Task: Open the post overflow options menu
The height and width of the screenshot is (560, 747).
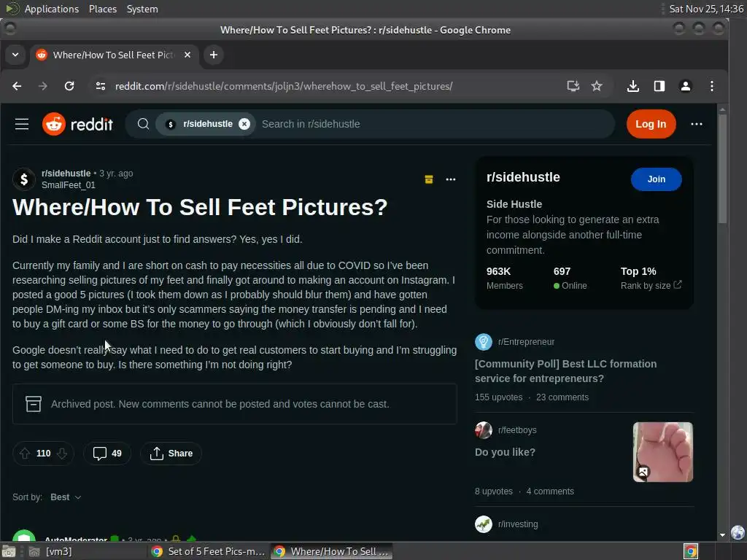Action: (451, 179)
